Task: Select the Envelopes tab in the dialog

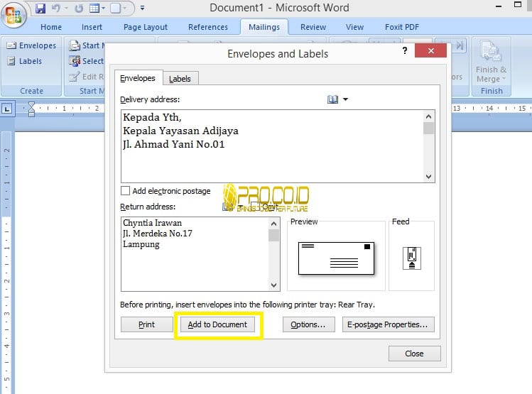Action: [x=138, y=78]
